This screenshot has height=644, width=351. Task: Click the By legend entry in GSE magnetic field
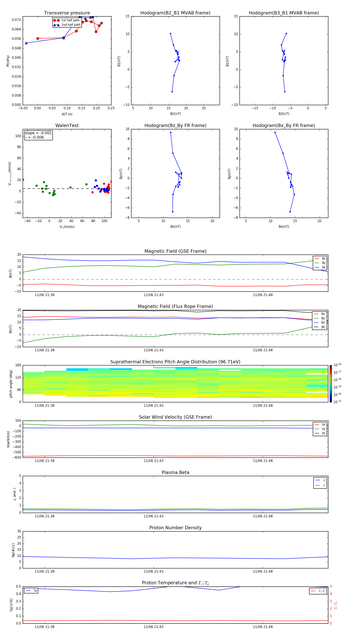tap(320, 263)
